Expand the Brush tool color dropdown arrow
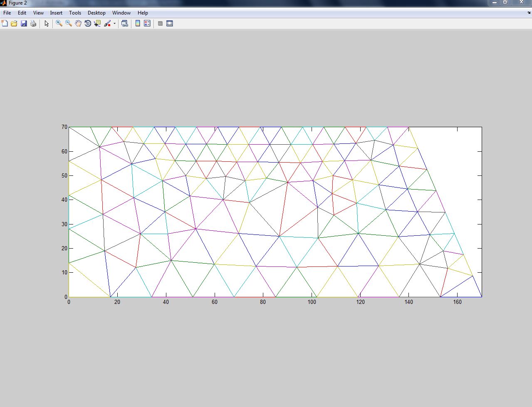 tap(114, 24)
